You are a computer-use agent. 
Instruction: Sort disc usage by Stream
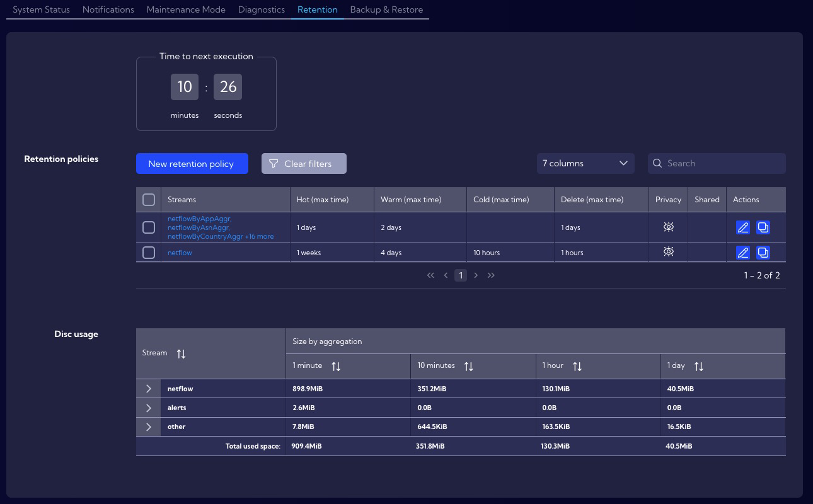(x=181, y=354)
